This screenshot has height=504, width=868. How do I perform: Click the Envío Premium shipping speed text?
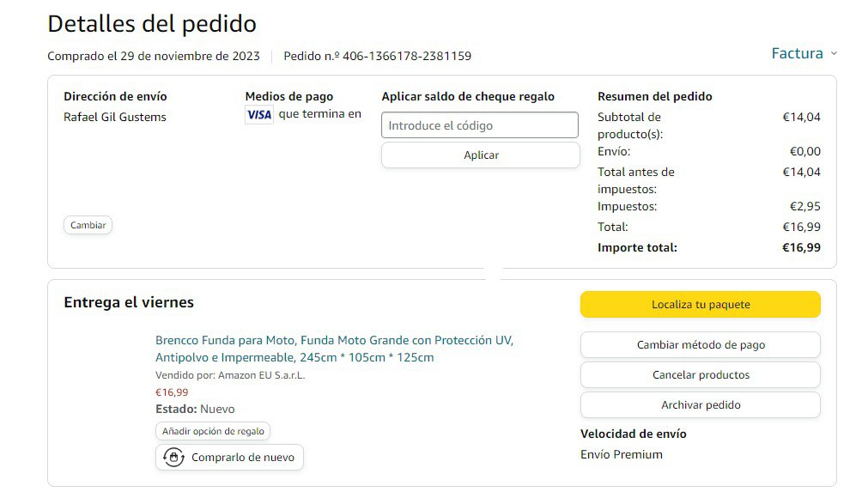(x=622, y=454)
